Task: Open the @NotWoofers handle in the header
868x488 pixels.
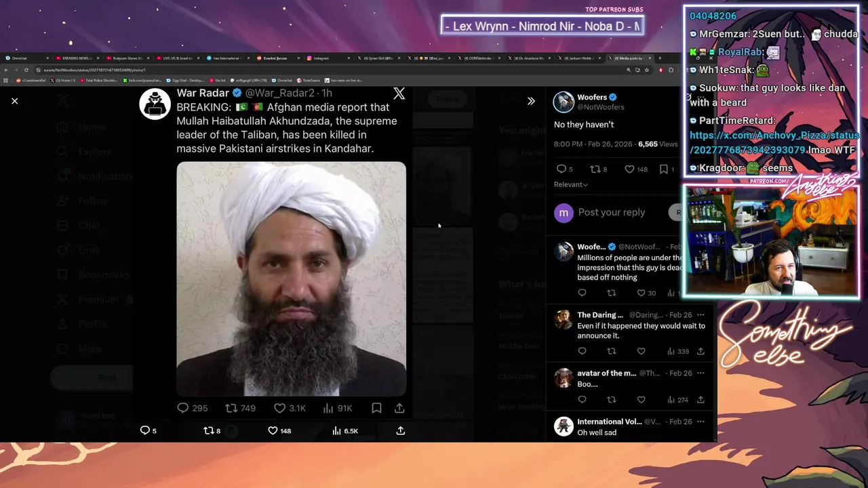Action: 601,107
